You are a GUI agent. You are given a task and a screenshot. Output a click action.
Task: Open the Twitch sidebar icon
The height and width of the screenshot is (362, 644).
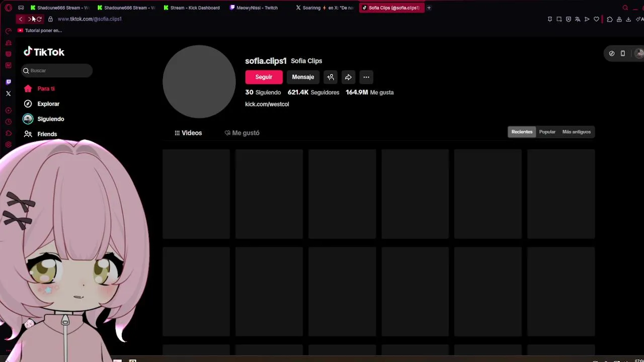(x=8, y=81)
